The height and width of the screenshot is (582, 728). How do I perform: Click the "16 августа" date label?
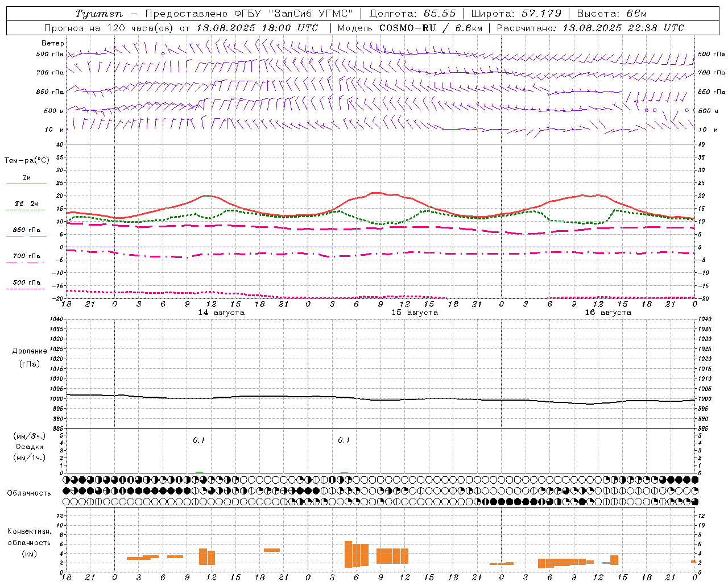[608, 313]
